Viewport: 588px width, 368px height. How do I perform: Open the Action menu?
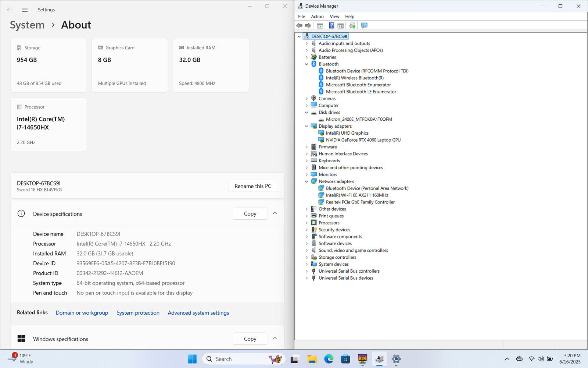[317, 17]
